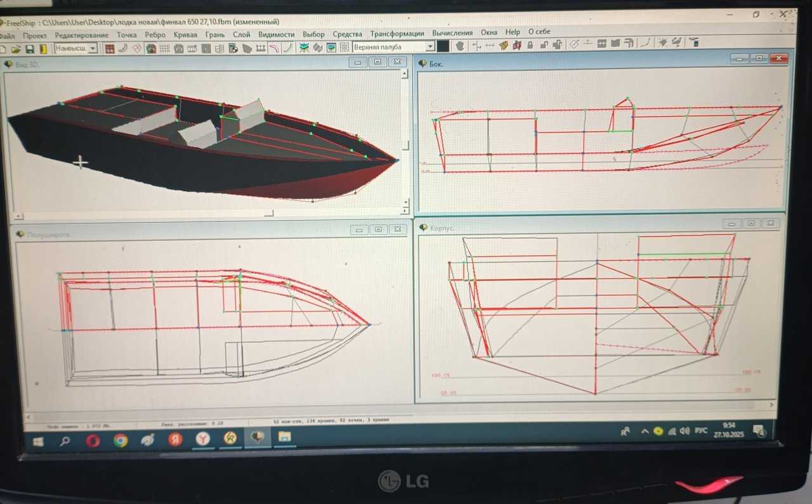Open the Наивысш. precision dropdown
This screenshot has width=812, height=504.
[x=93, y=48]
